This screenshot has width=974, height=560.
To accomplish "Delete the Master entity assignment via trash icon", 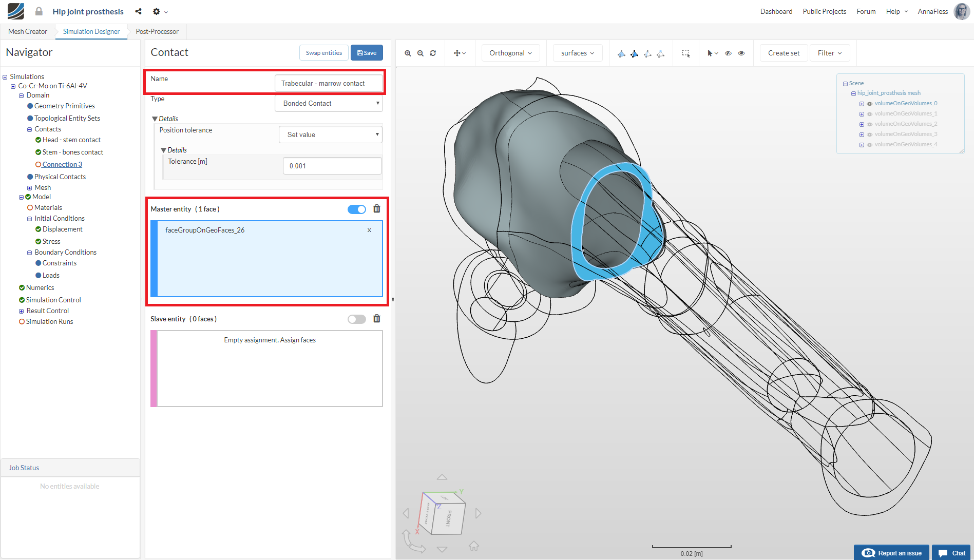I will (377, 209).
